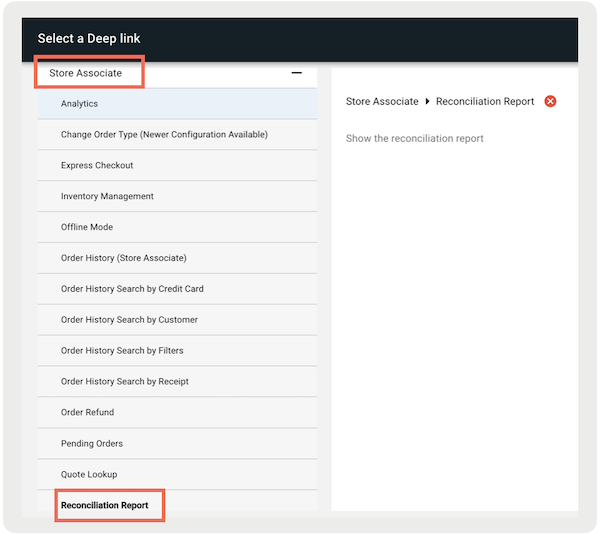The width and height of the screenshot is (600, 535).
Task: Select the Analytics deep link
Action: [x=177, y=104]
